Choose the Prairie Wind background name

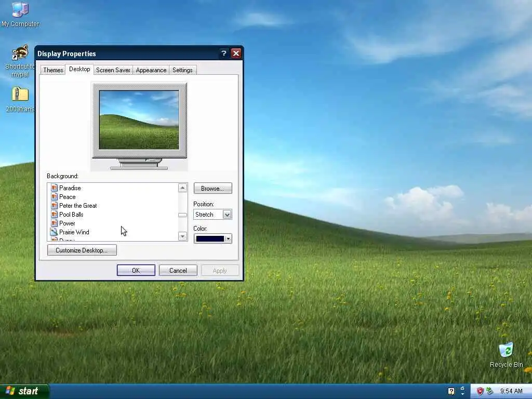(x=74, y=232)
